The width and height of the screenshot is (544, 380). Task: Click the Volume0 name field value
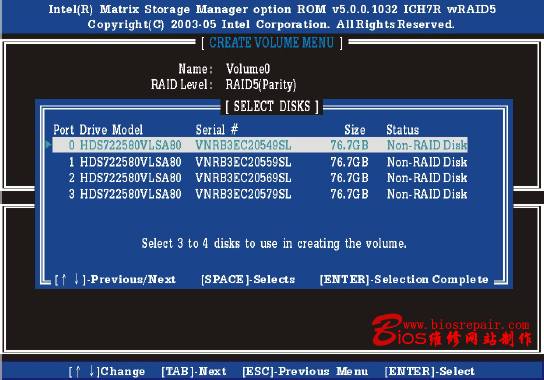[248, 69]
